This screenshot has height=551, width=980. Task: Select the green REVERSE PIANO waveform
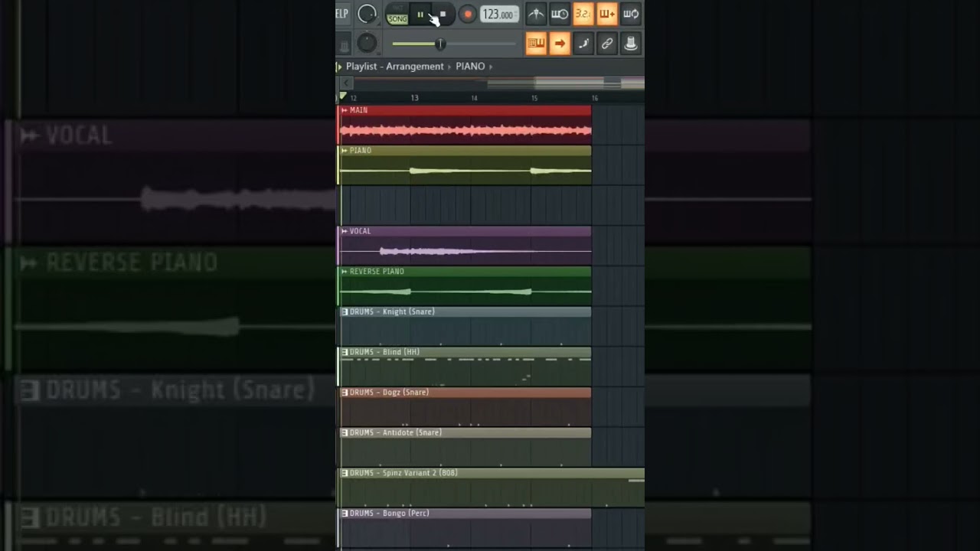coord(465,292)
